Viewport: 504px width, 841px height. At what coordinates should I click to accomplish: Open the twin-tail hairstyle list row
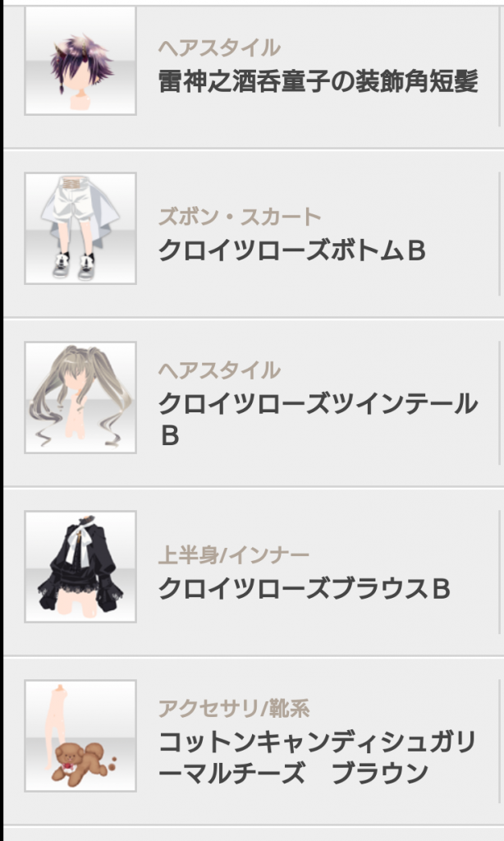point(254,402)
